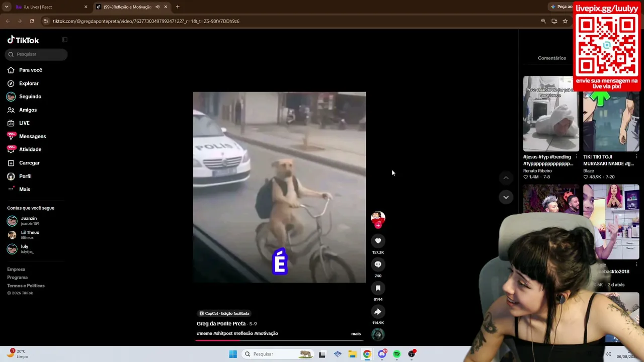
Task: Open a new browser tab
Action: [178, 7]
